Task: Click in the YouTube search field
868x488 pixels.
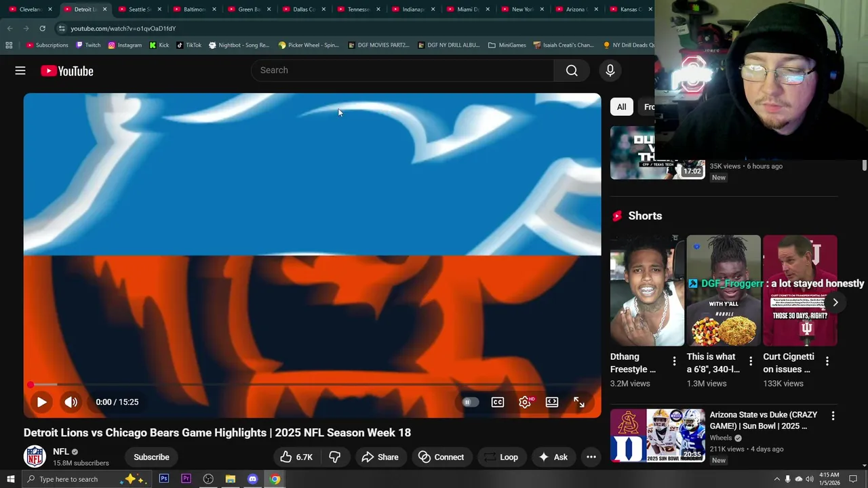Action: [x=403, y=70]
